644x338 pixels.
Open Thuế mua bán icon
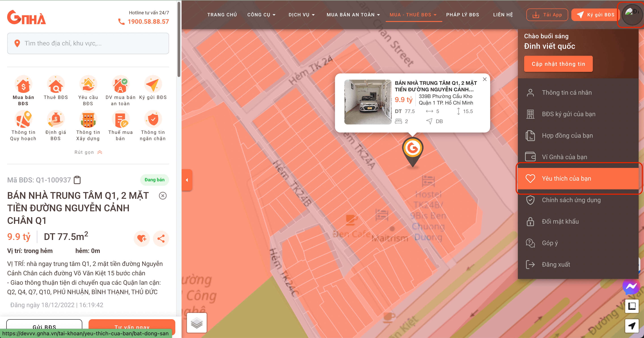[121, 119]
